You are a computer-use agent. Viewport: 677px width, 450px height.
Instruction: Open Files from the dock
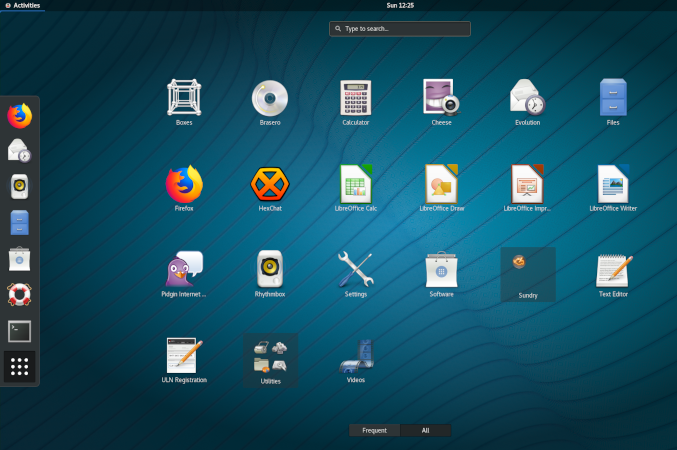click(x=19, y=222)
